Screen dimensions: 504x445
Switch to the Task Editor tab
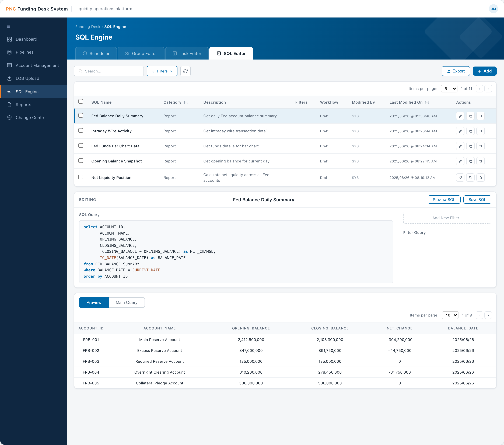pyautogui.click(x=187, y=53)
